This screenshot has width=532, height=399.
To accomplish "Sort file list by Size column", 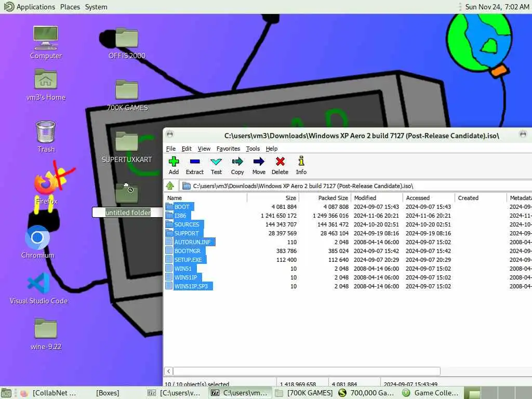I will pyautogui.click(x=272, y=198).
